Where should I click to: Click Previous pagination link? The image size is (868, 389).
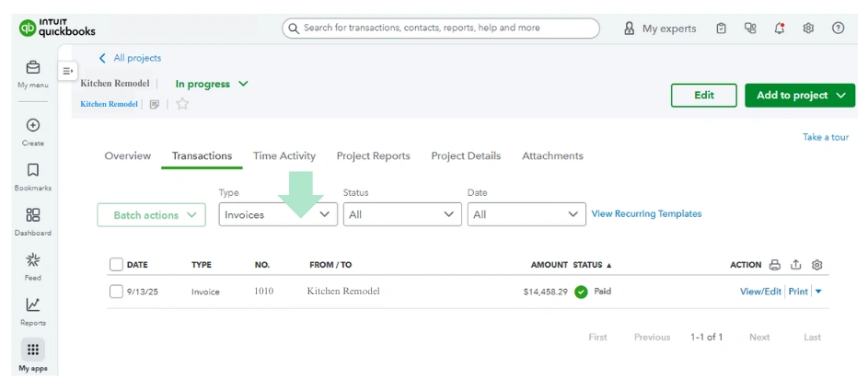coord(652,337)
